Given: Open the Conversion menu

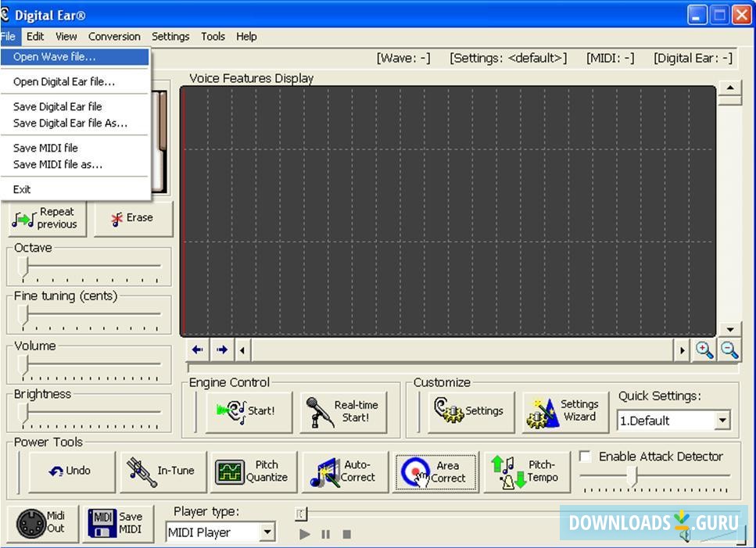Looking at the screenshot, I should pos(114,36).
